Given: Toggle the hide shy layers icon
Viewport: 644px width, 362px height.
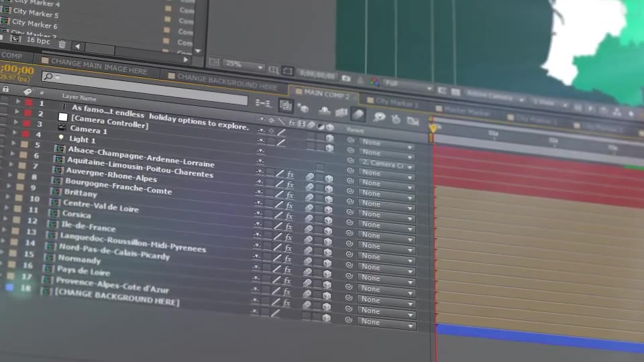Looking at the screenshot, I should coord(325,110).
